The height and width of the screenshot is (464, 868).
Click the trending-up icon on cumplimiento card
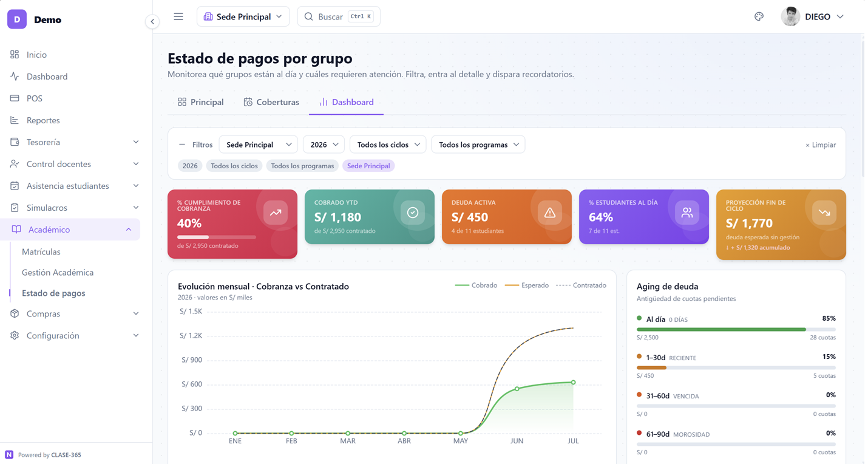pyautogui.click(x=276, y=213)
